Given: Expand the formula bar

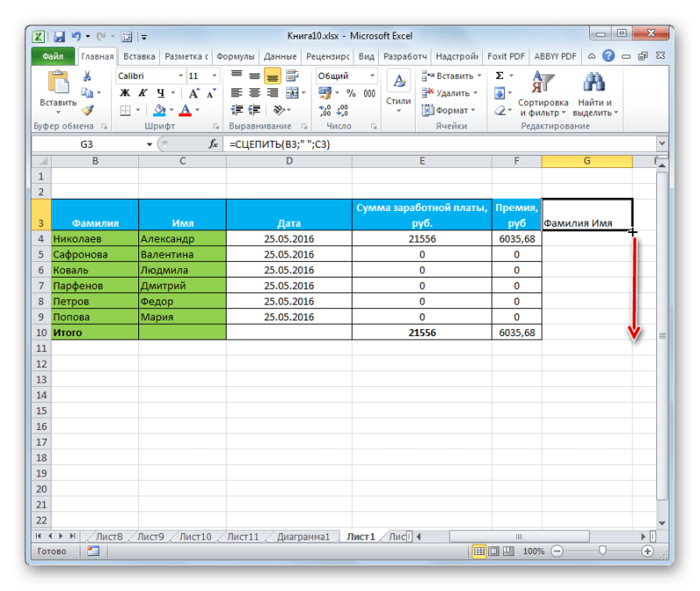Looking at the screenshot, I should (661, 144).
